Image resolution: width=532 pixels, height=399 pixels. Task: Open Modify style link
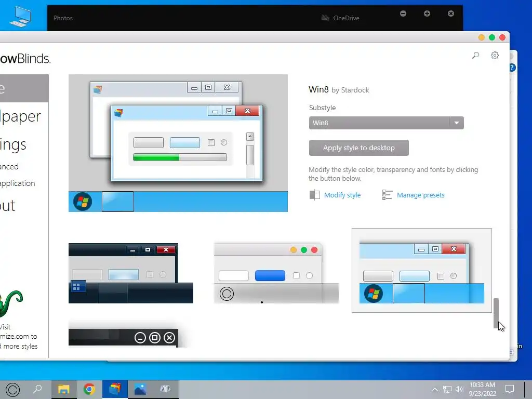click(342, 195)
